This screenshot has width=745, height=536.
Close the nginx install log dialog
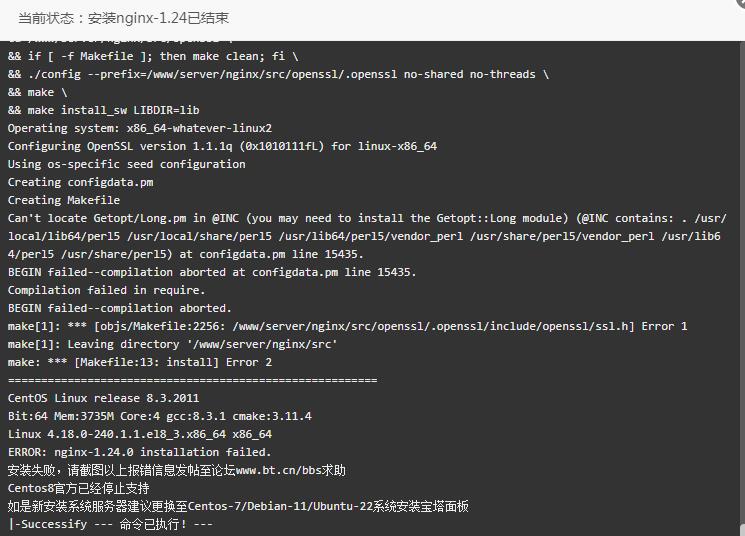[x=741, y=2]
